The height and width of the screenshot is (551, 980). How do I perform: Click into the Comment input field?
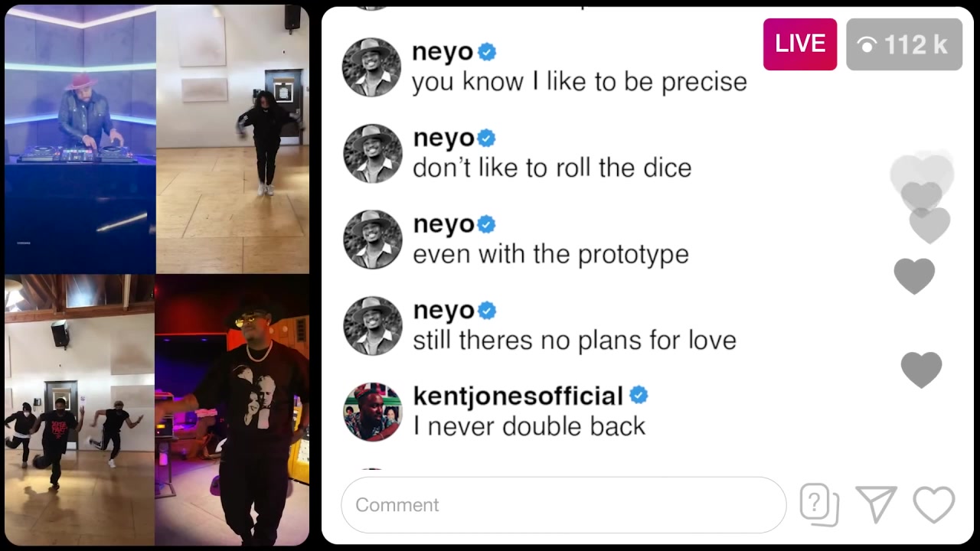click(563, 505)
